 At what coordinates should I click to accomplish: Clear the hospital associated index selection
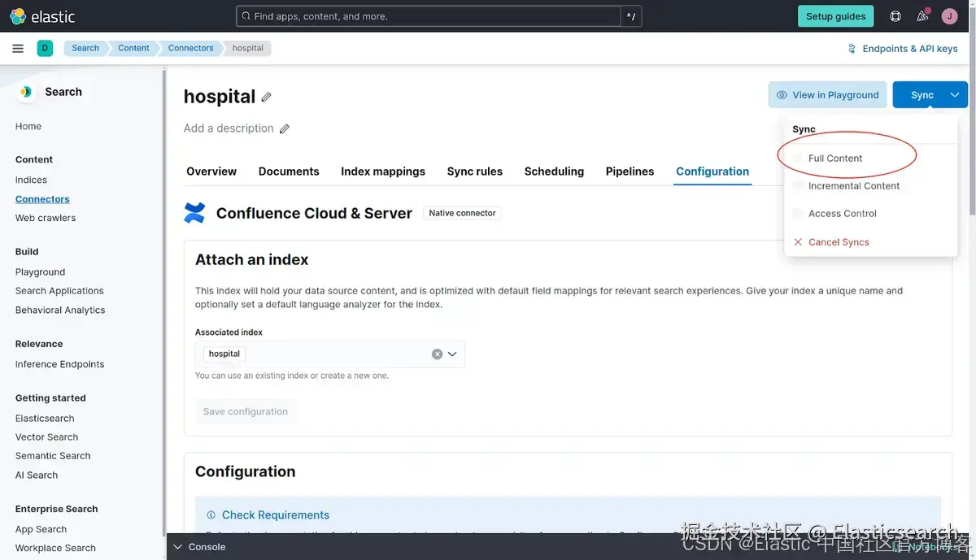(437, 354)
